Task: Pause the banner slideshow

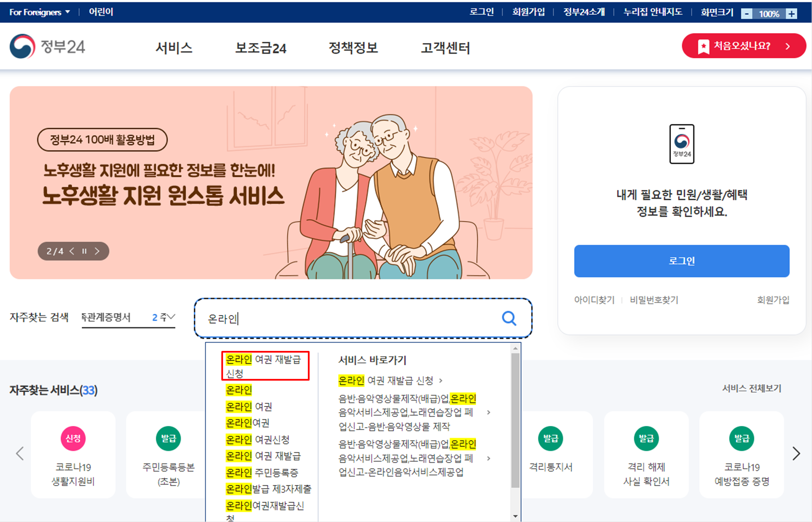Action: click(84, 251)
